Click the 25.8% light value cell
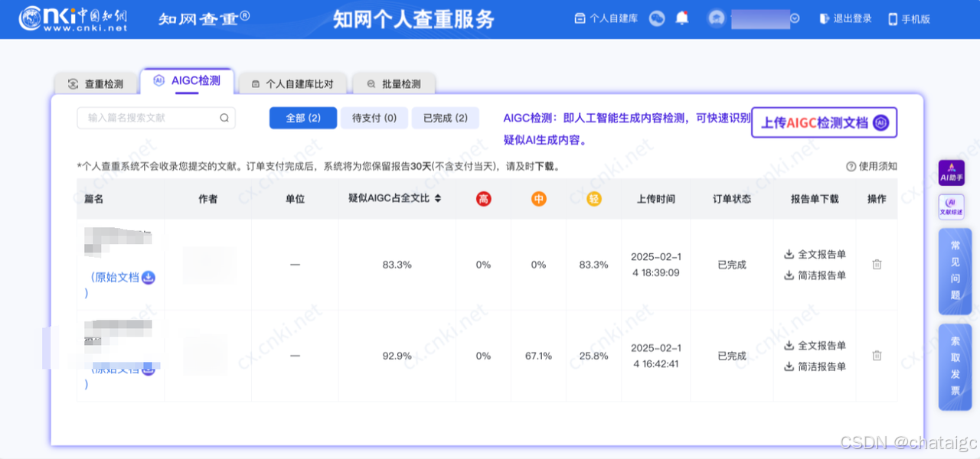 pyautogui.click(x=594, y=356)
